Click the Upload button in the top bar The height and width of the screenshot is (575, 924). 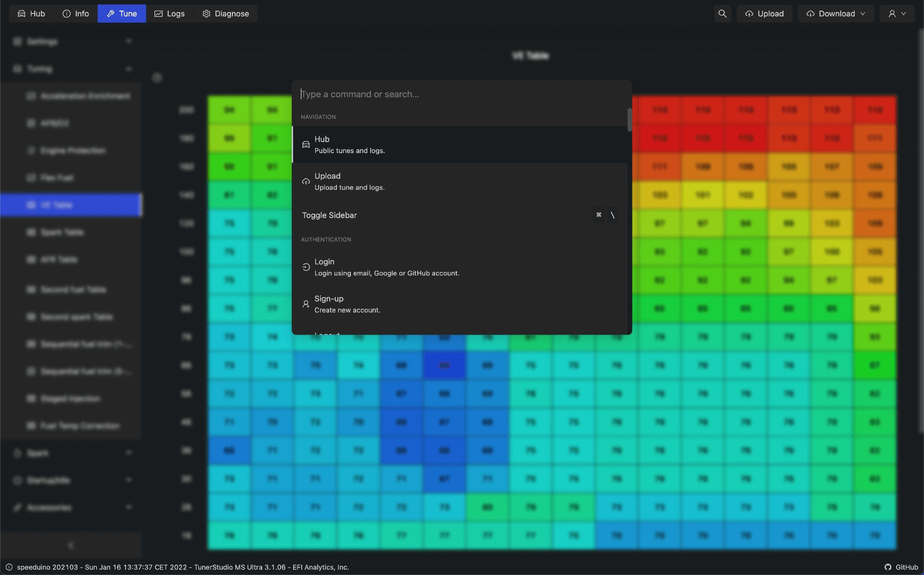764,13
